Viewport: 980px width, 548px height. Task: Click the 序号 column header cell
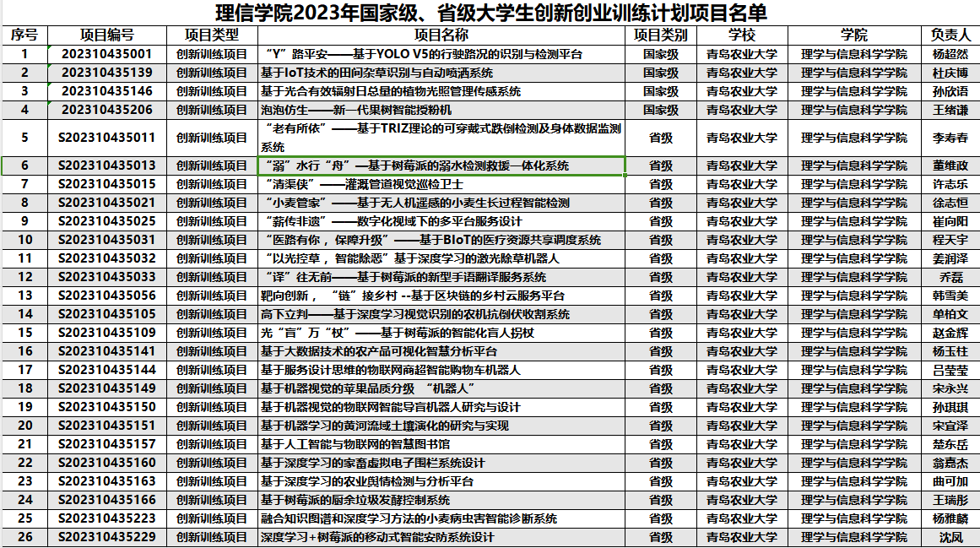coord(24,35)
